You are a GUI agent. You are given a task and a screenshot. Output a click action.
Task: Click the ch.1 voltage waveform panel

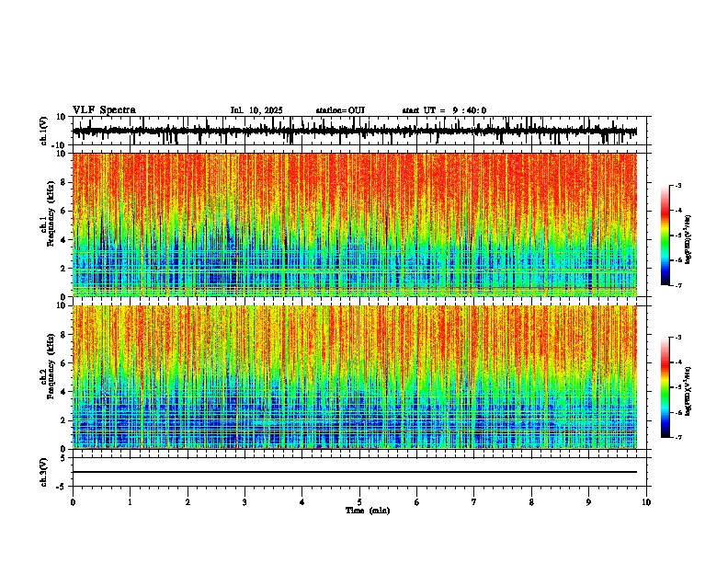pos(361,131)
